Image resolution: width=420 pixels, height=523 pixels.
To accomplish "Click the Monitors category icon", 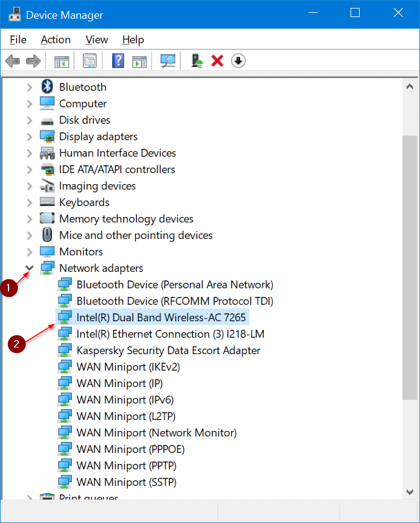I will click(47, 252).
